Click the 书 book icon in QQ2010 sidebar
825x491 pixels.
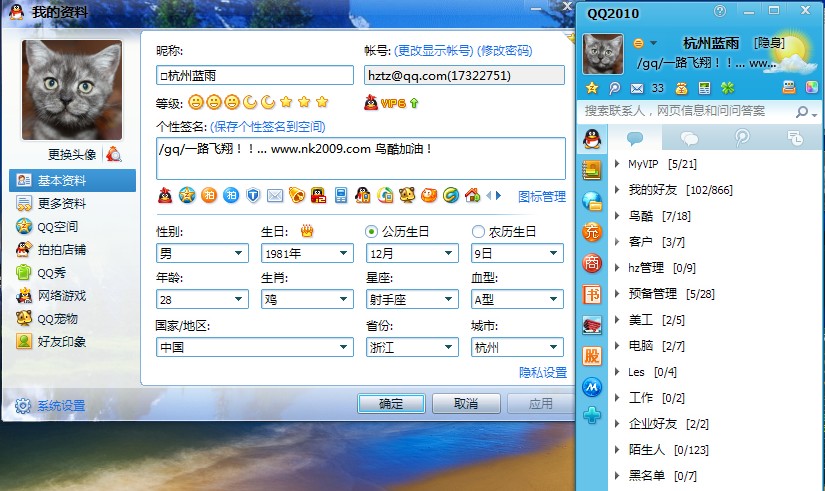592,294
